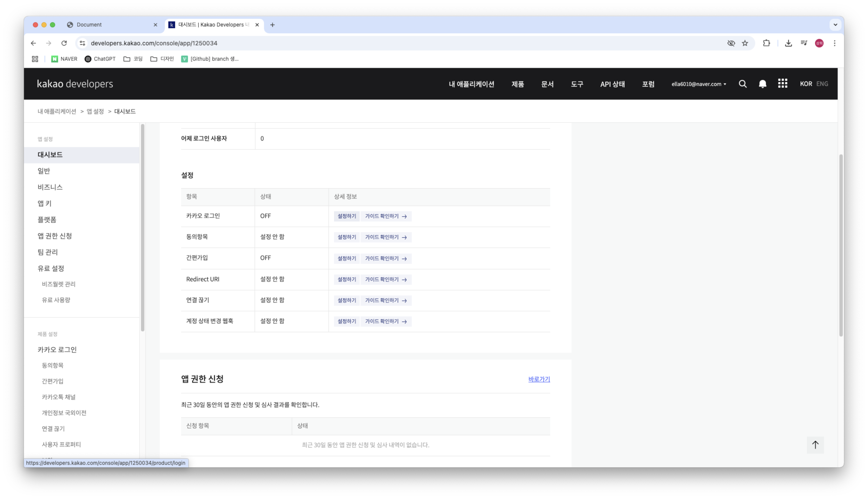The width and height of the screenshot is (868, 499).
Task: Click the 바로가기 link for 앱 권한 신청
Action: click(x=539, y=379)
